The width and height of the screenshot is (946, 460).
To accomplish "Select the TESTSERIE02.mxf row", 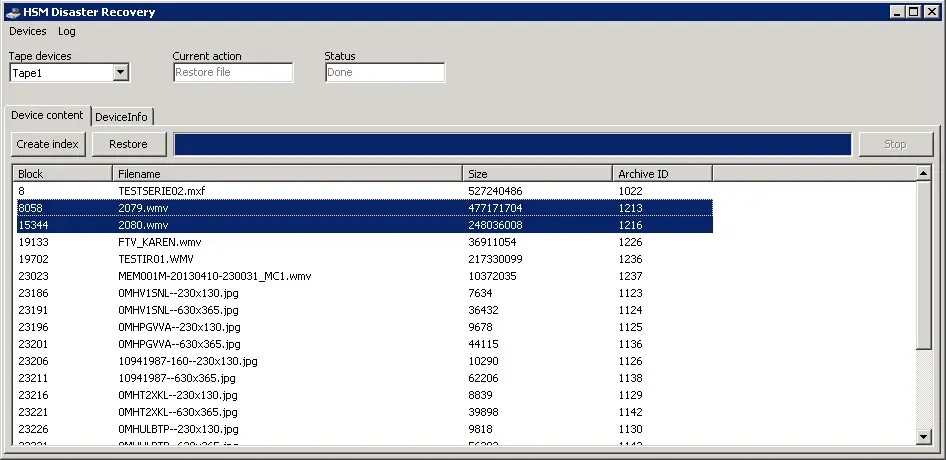I will point(161,190).
